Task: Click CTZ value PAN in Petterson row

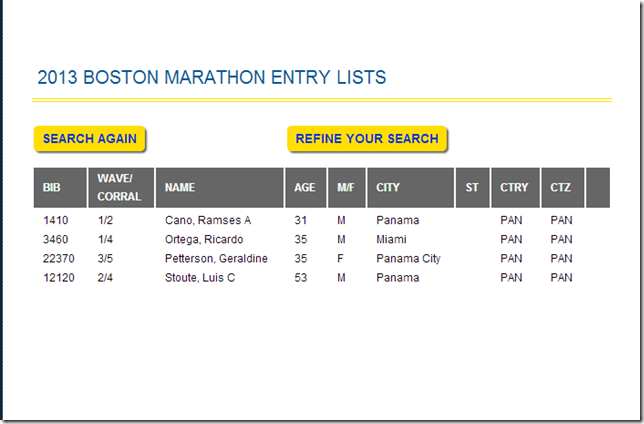Action: pos(561,258)
